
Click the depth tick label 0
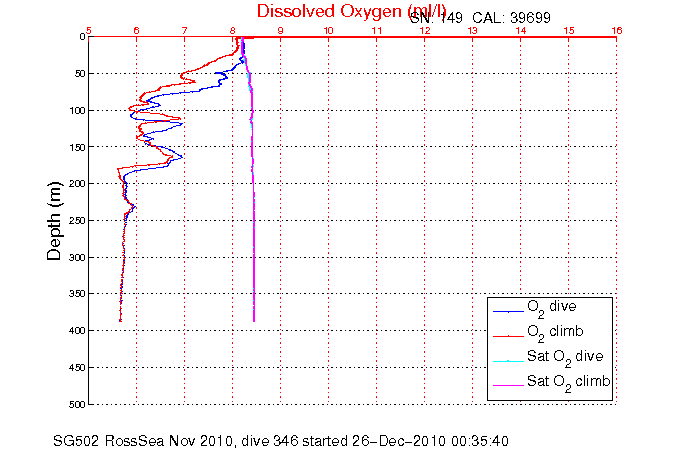click(x=82, y=37)
